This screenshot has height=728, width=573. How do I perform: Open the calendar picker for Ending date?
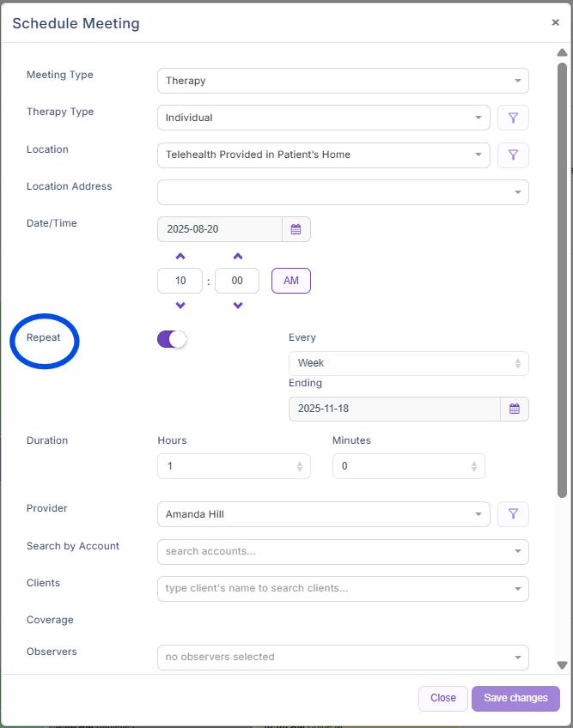pyautogui.click(x=515, y=409)
